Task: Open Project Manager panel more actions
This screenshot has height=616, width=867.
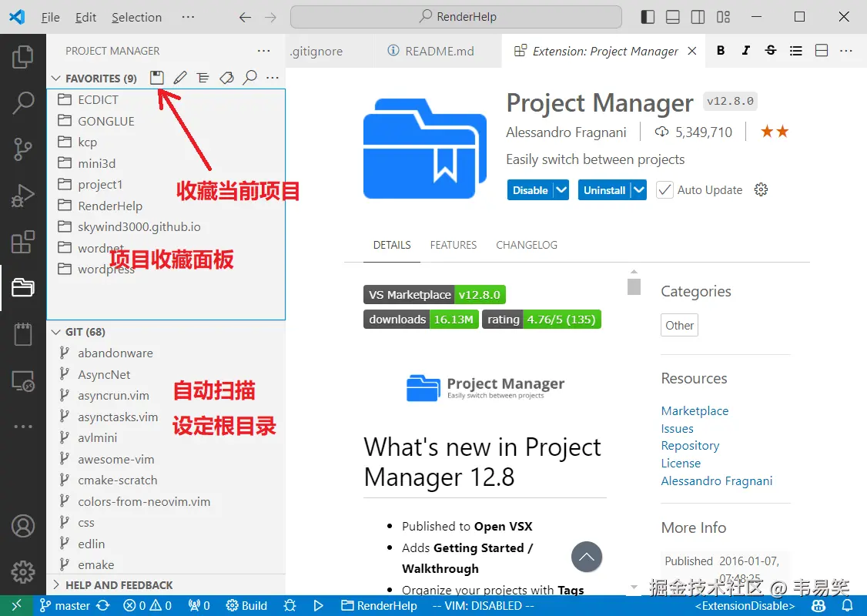Action: click(264, 51)
